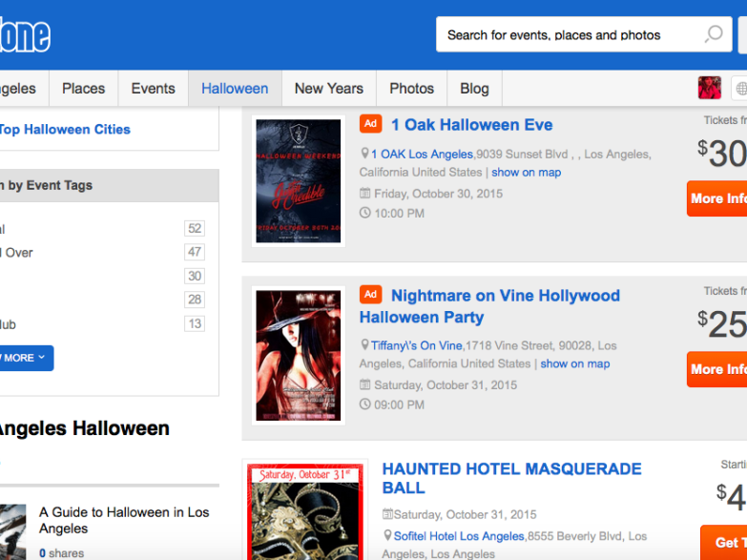This screenshot has width=747, height=560.
Task: Open 1 Oak Halloween Eve poster thumbnail
Action: (x=299, y=181)
